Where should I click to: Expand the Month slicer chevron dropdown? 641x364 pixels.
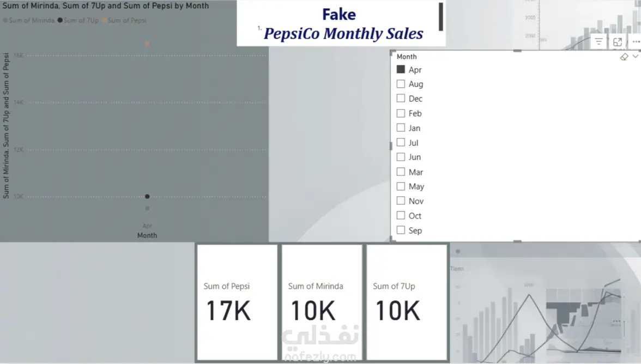[635, 57]
